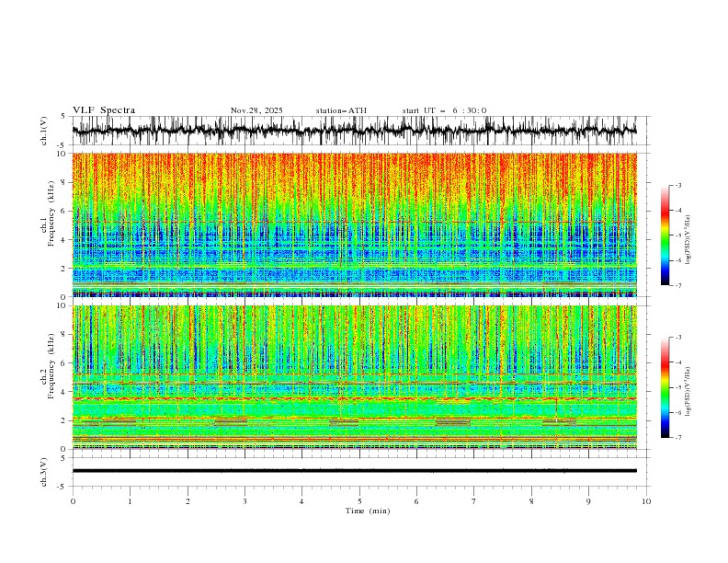728x563 pixels.
Task: Click the "ch.1(V)" waveform axis label
Action: pos(44,131)
